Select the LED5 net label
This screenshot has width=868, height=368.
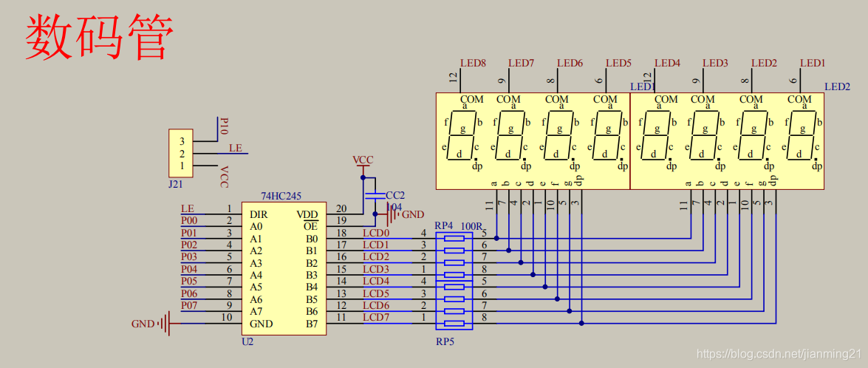[x=618, y=63]
